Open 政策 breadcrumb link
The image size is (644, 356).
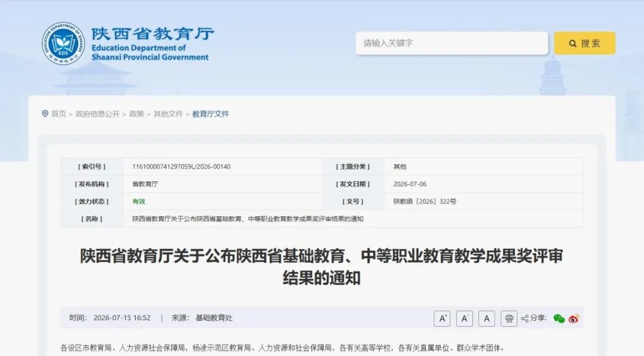(x=137, y=114)
